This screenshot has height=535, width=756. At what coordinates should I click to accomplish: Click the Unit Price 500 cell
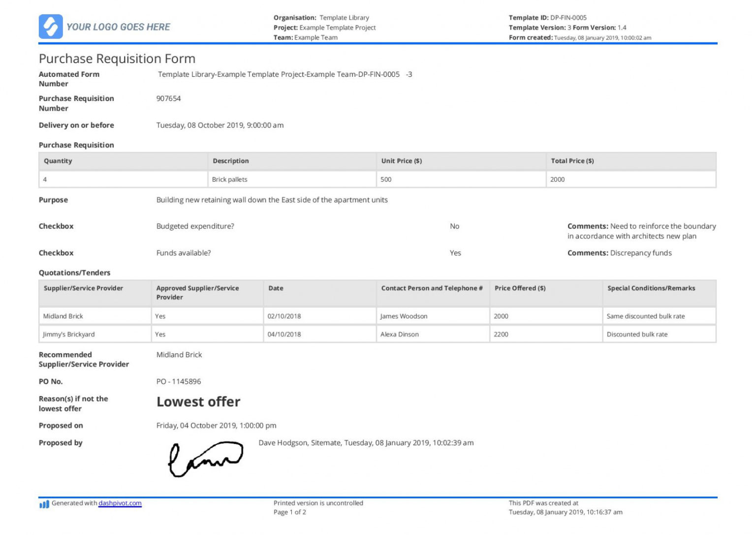click(x=387, y=179)
